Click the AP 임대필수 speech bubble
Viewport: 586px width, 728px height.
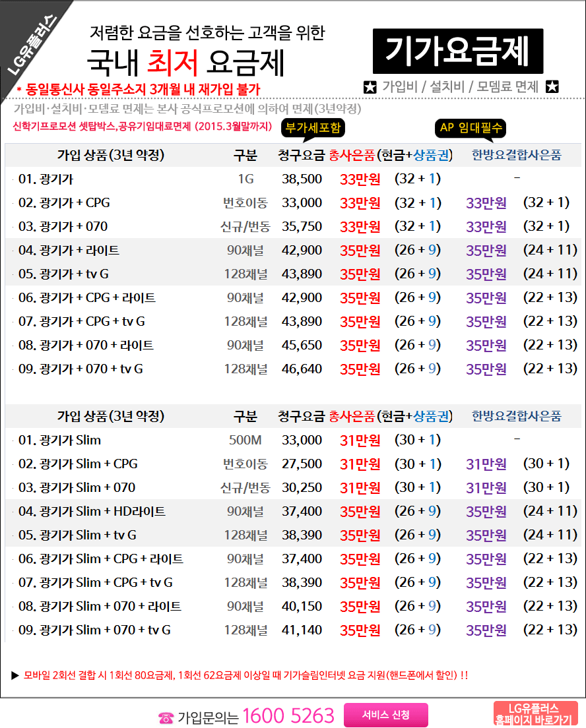[x=470, y=127]
